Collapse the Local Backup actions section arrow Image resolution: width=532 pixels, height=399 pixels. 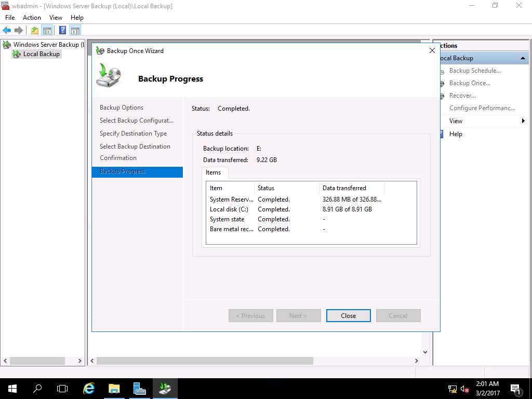[523, 58]
